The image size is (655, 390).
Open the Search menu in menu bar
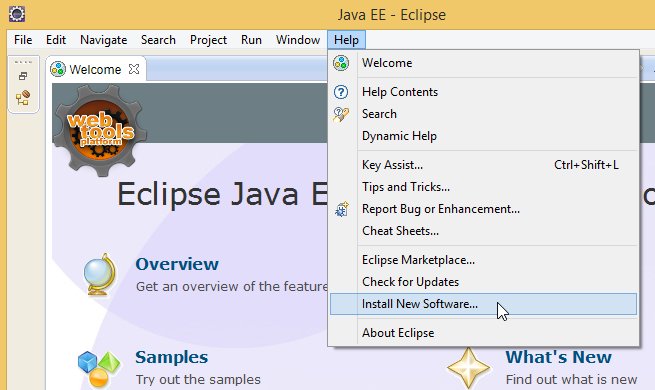point(158,40)
